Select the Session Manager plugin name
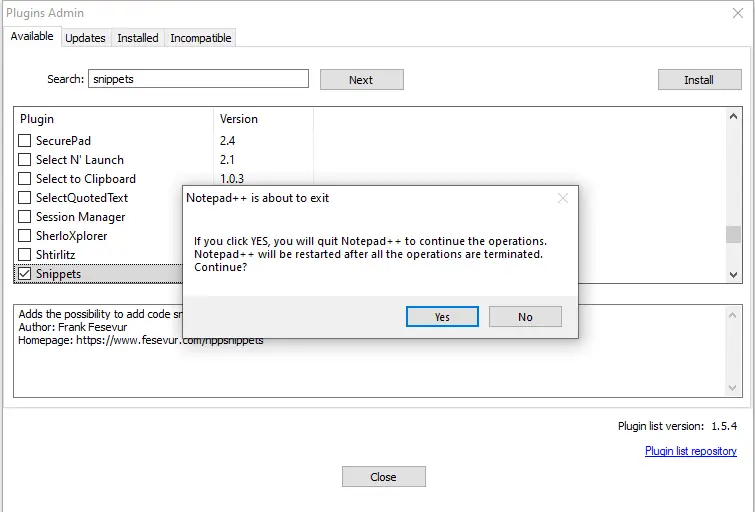 click(x=80, y=217)
